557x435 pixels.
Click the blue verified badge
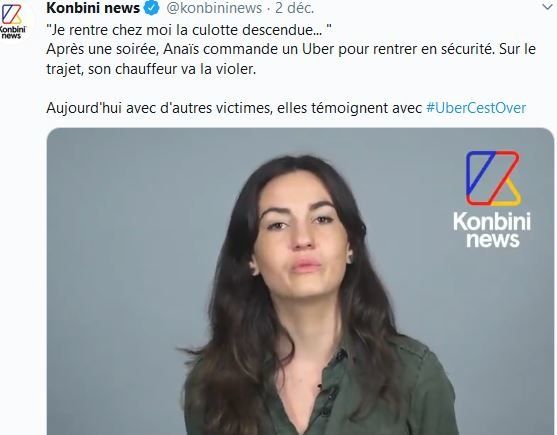151,8
